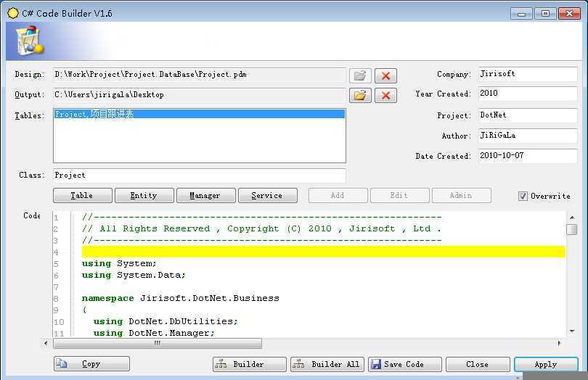Click the vertical scrollbar thumb in code area
This screenshot has height=380, width=588.
571,229
